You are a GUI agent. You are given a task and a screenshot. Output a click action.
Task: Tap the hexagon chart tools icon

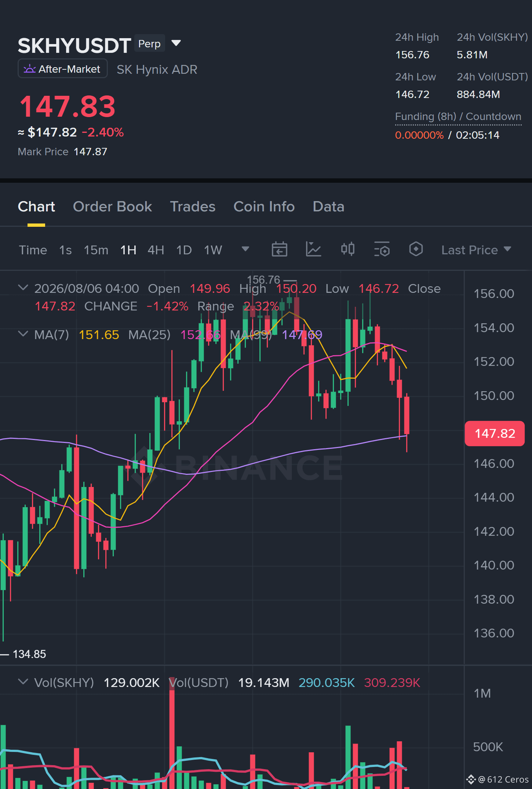416,249
